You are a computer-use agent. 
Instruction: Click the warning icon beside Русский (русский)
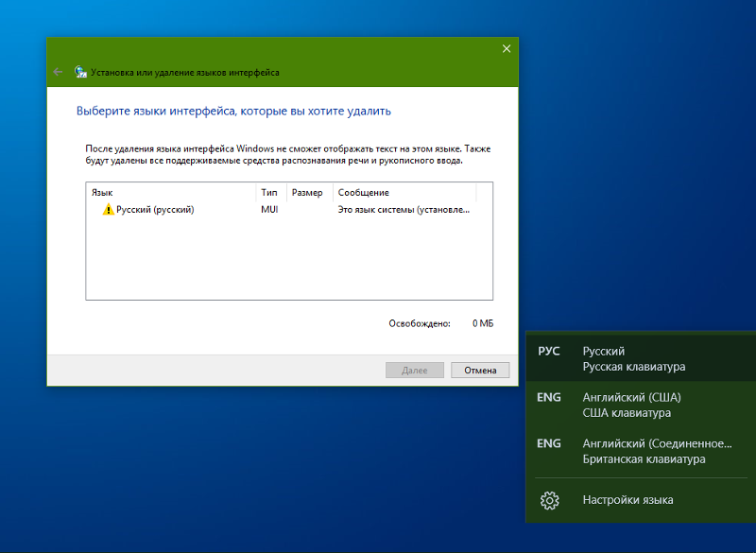[x=108, y=209]
